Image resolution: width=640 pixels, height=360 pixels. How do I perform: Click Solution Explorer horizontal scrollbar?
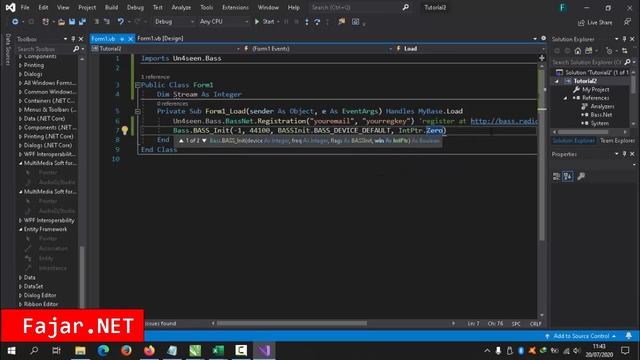click(x=583, y=132)
